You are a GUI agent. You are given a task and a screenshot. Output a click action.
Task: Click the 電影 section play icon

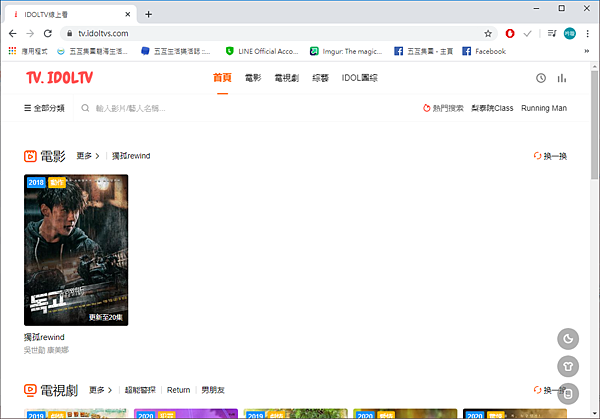30,156
